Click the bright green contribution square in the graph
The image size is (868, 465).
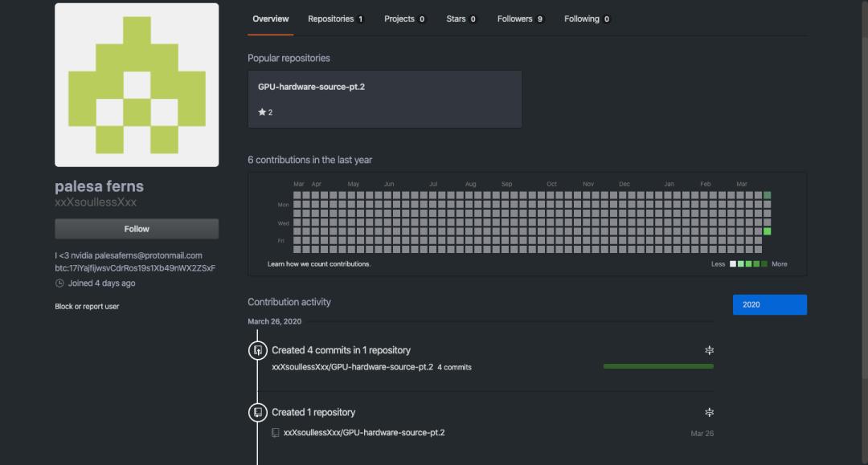[x=767, y=231]
